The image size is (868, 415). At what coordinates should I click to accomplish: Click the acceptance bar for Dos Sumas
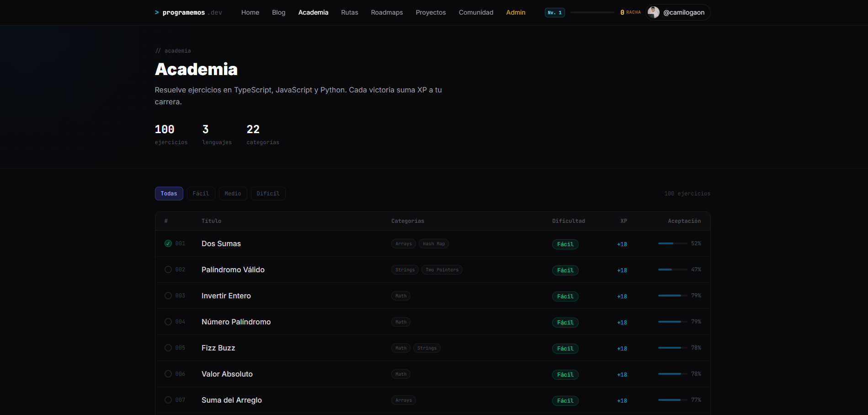tap(672, 243)
